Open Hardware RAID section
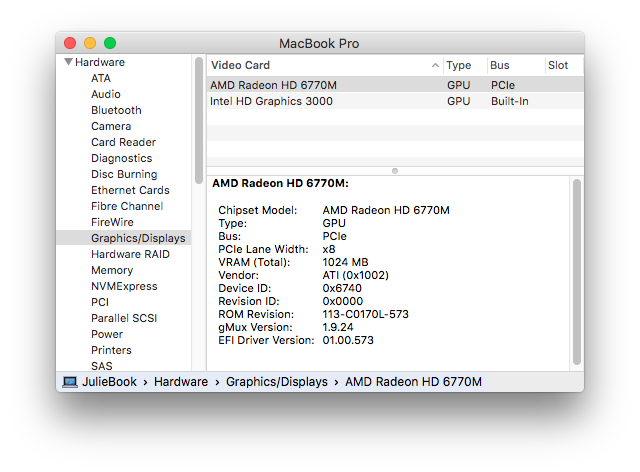This screenshot has height=472, width=640. [x=130, y=254]
